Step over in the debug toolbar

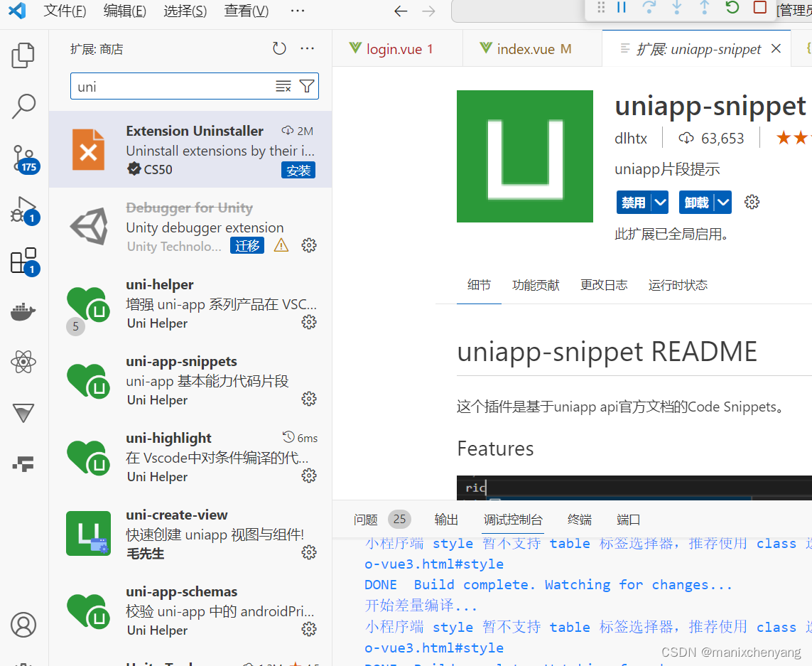coord(649,7)
